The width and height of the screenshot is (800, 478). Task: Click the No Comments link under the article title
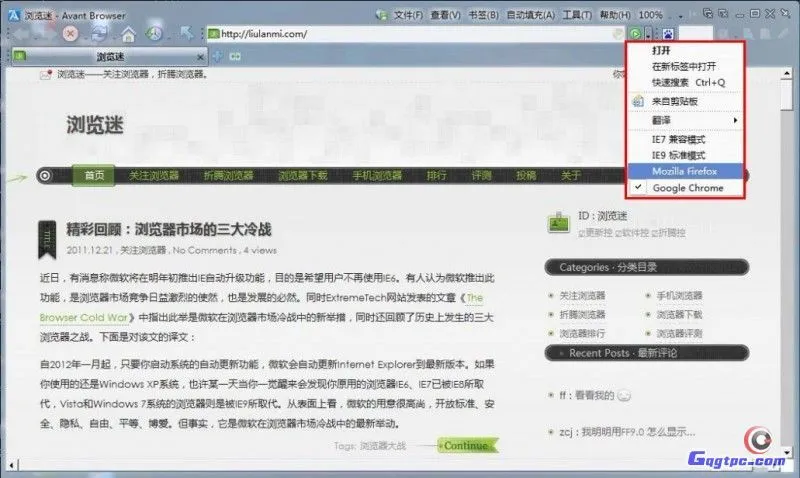tap(204, 250)
